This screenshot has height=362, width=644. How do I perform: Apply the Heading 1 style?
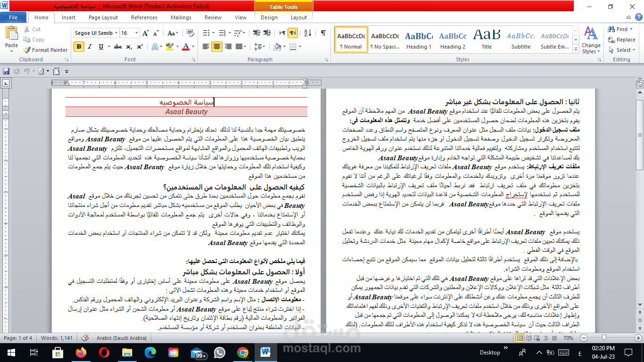[419, 40]
